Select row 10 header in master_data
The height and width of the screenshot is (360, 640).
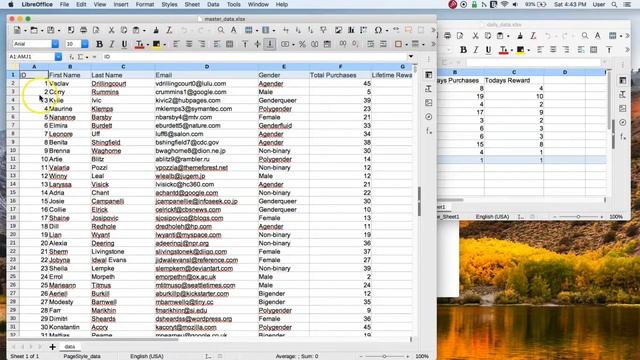13,151
